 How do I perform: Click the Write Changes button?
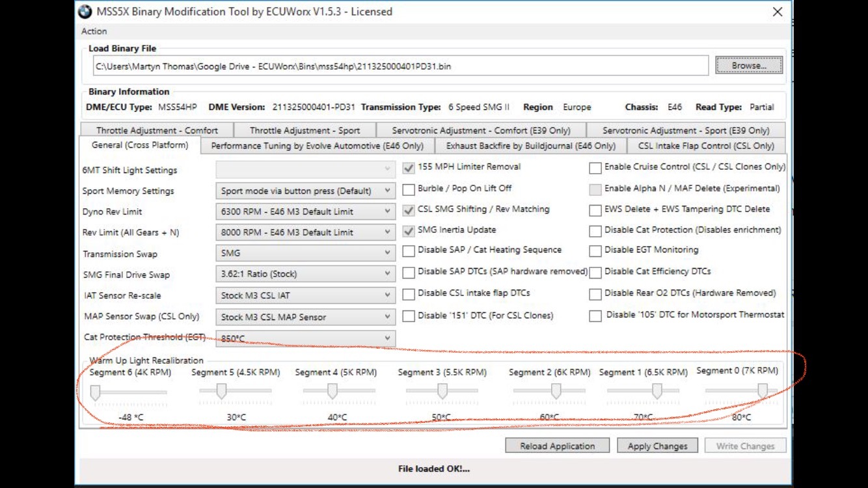coord(745,446)
